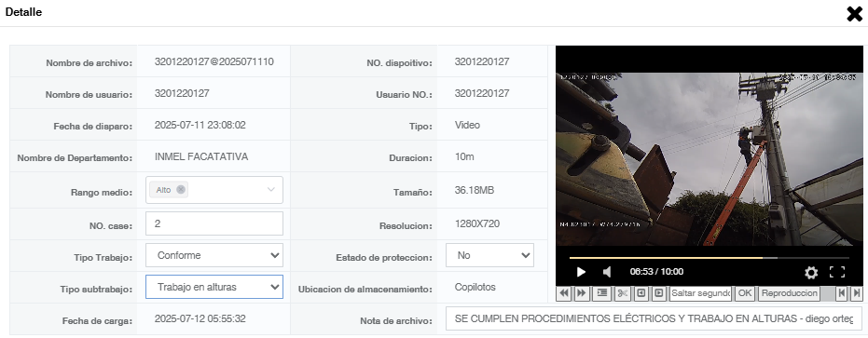Click the INMEL FACATATIVA department value
The height and width of the screenshot is (338, 868).
(201, 156)
